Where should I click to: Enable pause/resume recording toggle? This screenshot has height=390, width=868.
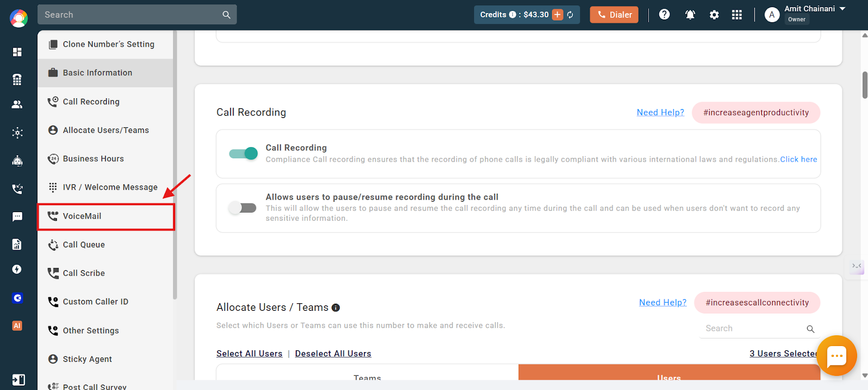pyautogui.click(x=242, y=208)
